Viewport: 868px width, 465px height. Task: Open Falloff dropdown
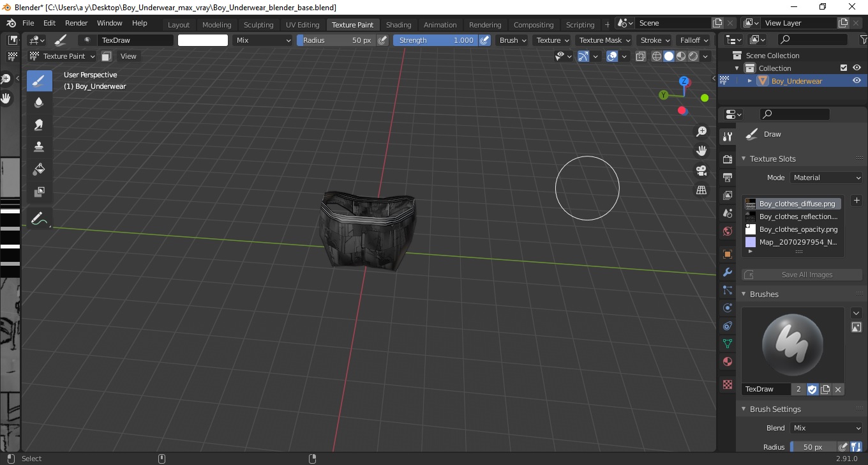pyautogui.click(x=694, y=40)
